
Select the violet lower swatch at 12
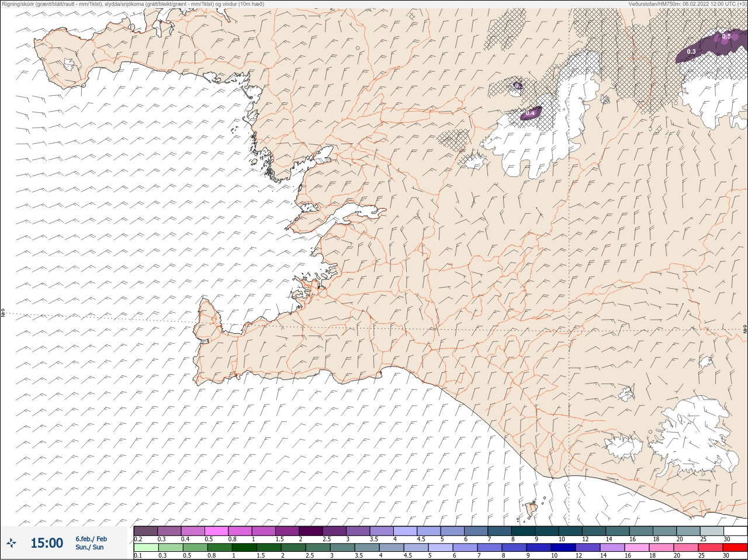588,547
